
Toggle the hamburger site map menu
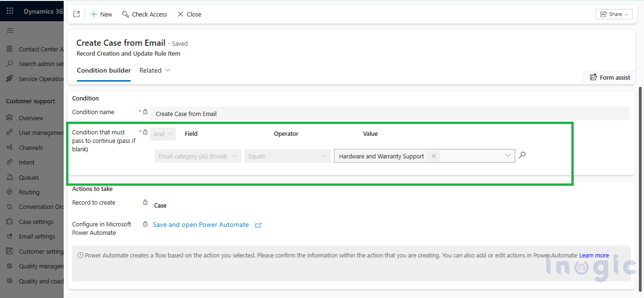click(10, 31)
